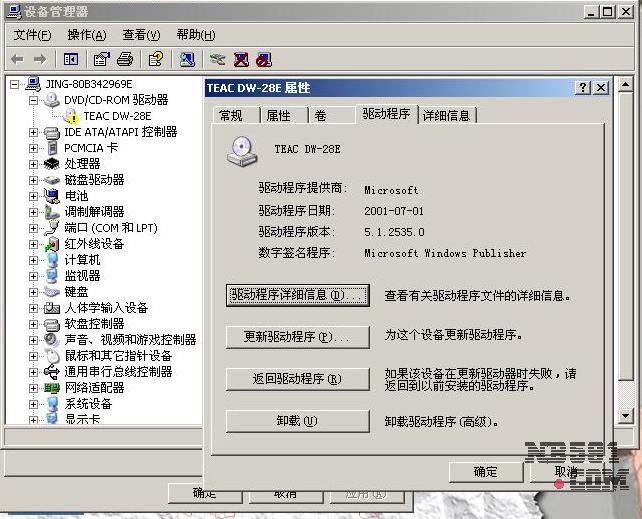Select the 声音、视频和游戏控制器 speaker icon
The height and width of the screenshot is (519, 642).
(52, 340)
